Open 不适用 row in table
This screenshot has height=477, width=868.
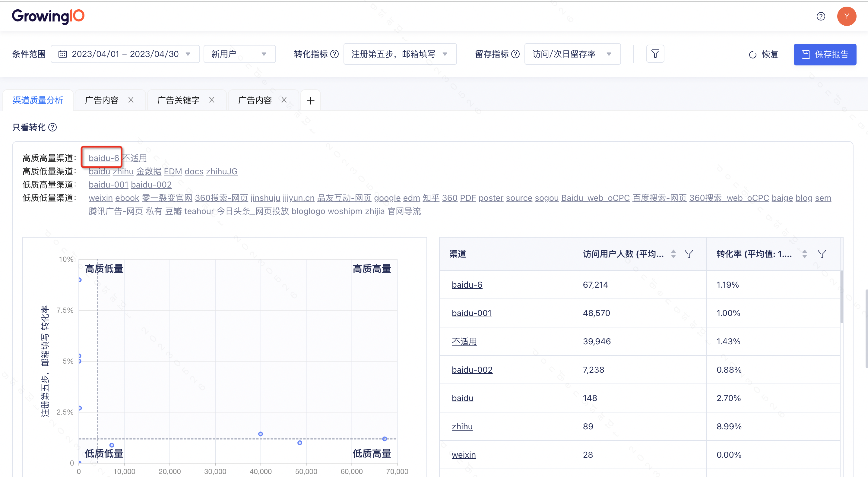[x=464, y=341]
